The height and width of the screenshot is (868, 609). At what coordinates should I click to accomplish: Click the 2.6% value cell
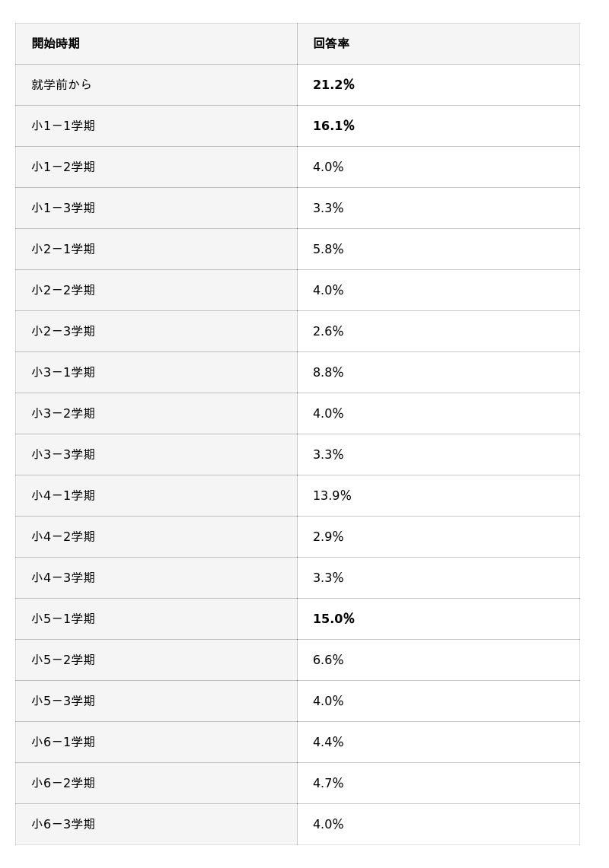(328, 332)
